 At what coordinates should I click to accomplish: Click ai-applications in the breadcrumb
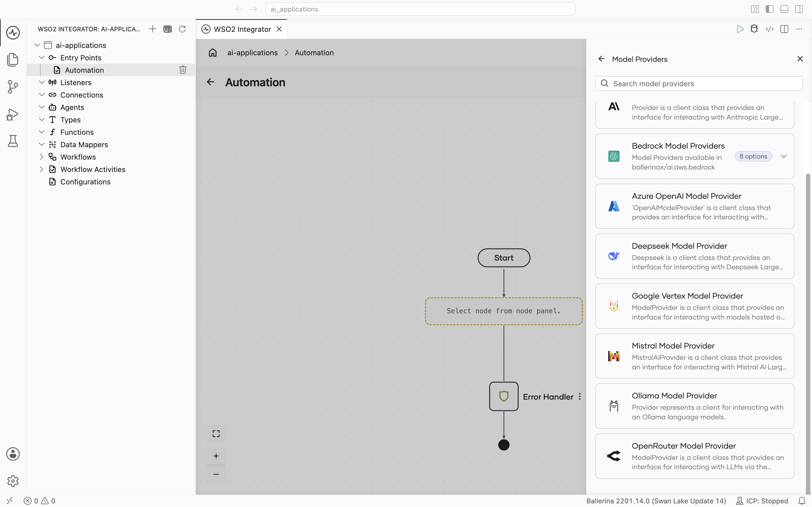252,53
